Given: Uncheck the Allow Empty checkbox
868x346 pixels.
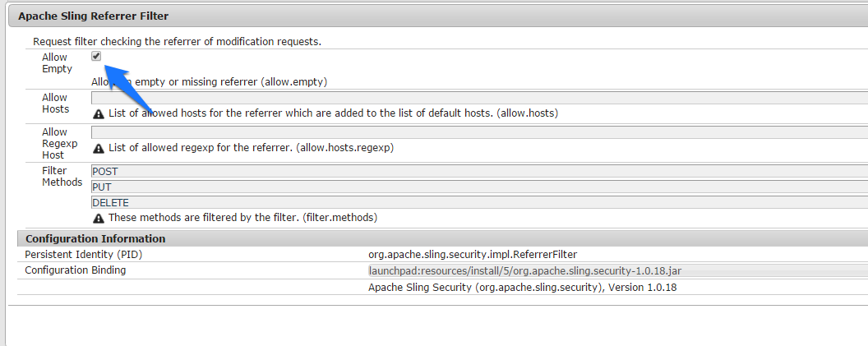Looking at the screenshot, I should 96,56.
